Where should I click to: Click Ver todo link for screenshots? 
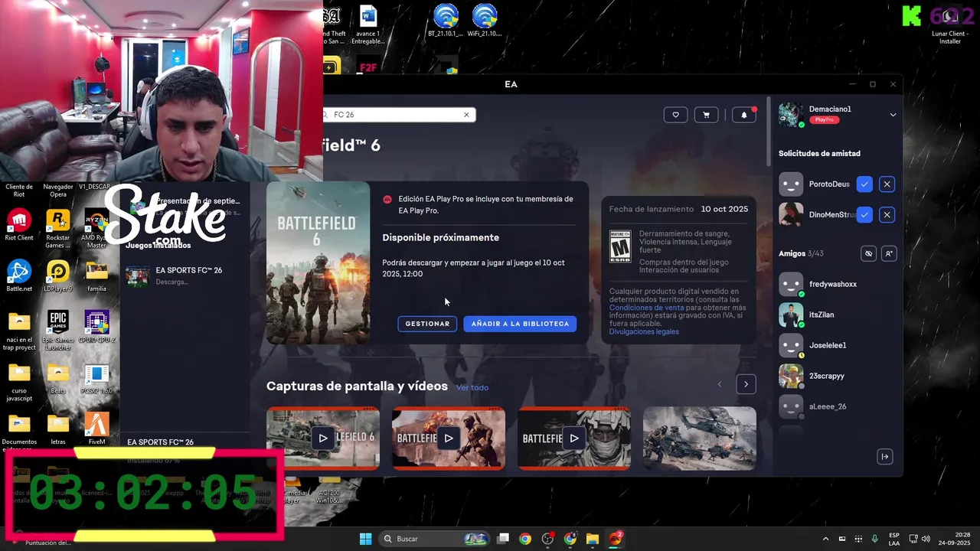tap(472, 387)
